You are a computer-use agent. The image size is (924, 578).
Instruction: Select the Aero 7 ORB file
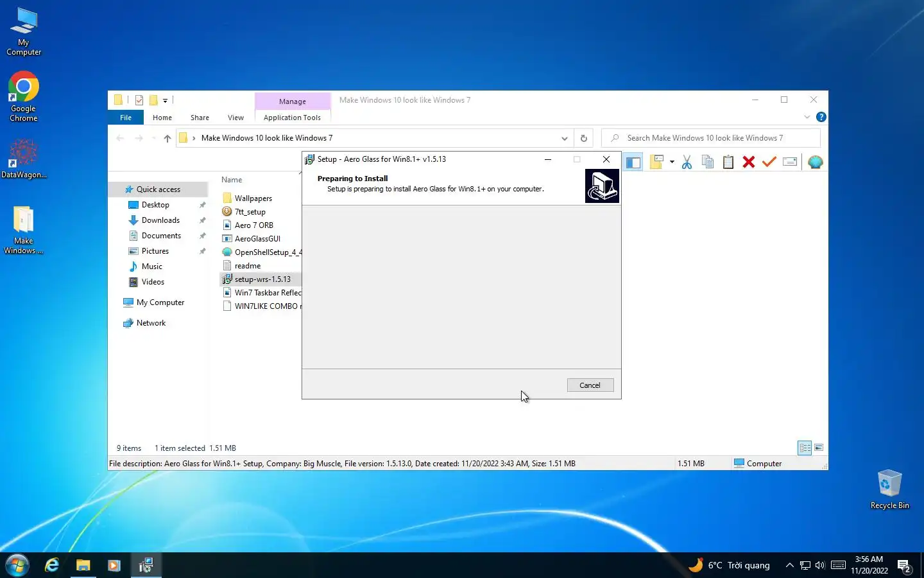coord(253,225)
